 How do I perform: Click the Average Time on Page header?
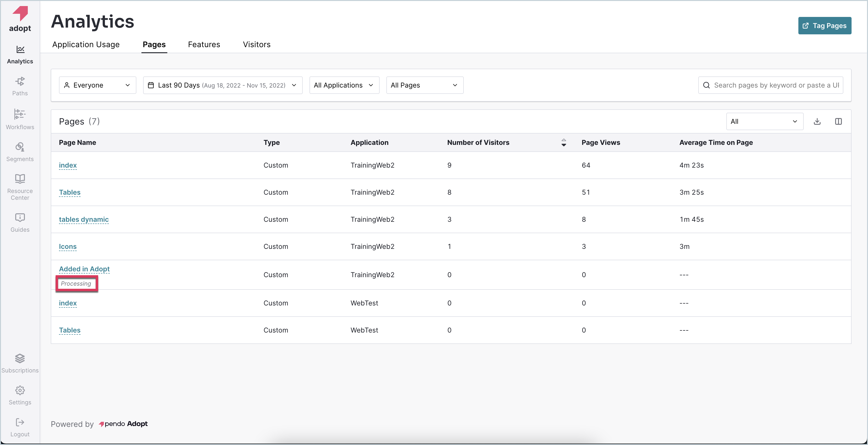coord(716,143)
